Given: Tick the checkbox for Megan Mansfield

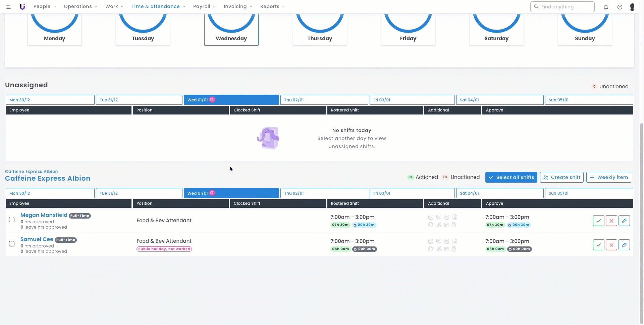Looking at the screenshot, I should (x=12, y=220).
